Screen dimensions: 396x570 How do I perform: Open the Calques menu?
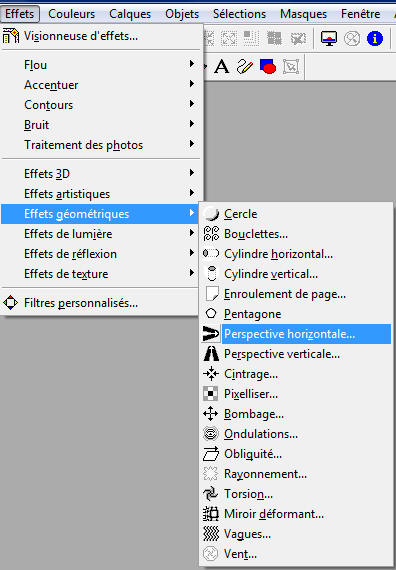point(130,14)
